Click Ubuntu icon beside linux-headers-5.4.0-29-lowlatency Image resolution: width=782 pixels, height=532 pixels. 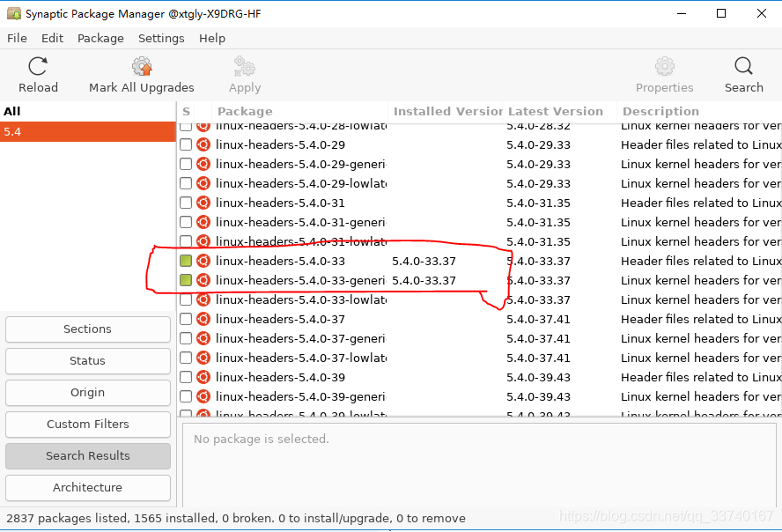[x=203, y=183]
